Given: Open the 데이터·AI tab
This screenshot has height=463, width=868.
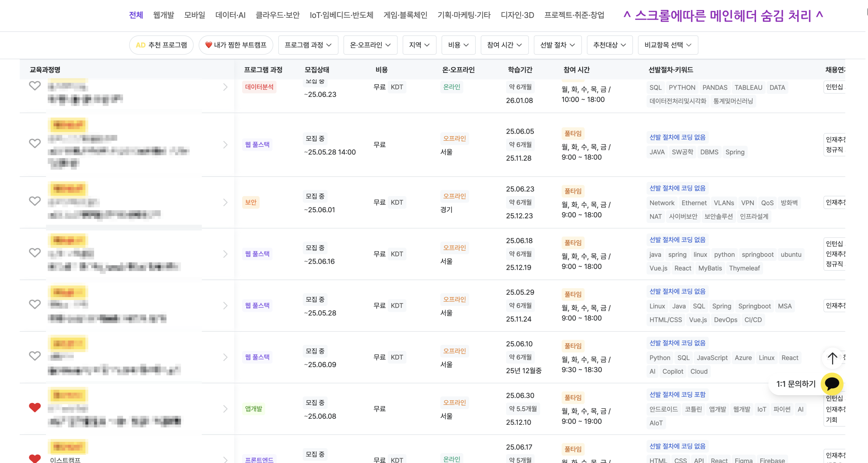Looking at the screenshot, I should click(x=231, y=15).
